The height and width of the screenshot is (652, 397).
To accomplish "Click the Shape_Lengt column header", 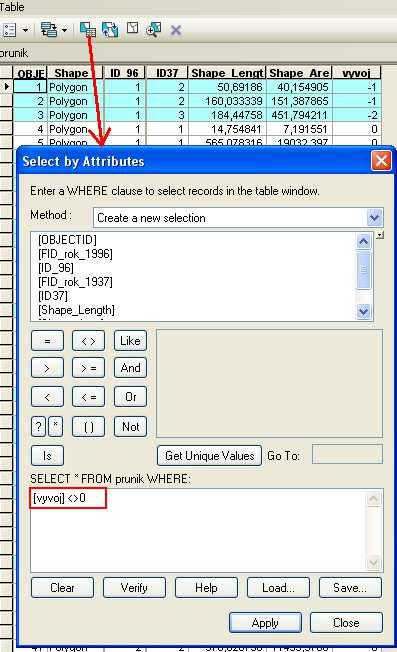I will coord(227,73).
